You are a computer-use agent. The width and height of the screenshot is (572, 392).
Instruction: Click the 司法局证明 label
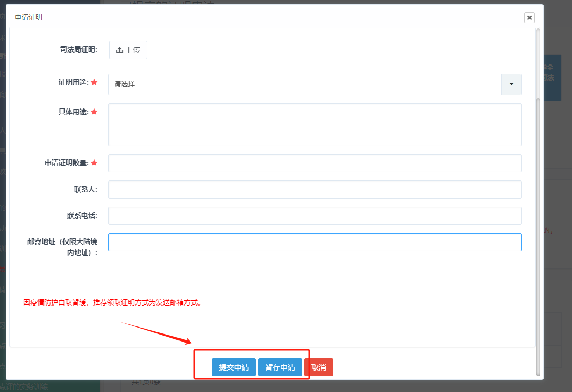click(x=78, y=50)
